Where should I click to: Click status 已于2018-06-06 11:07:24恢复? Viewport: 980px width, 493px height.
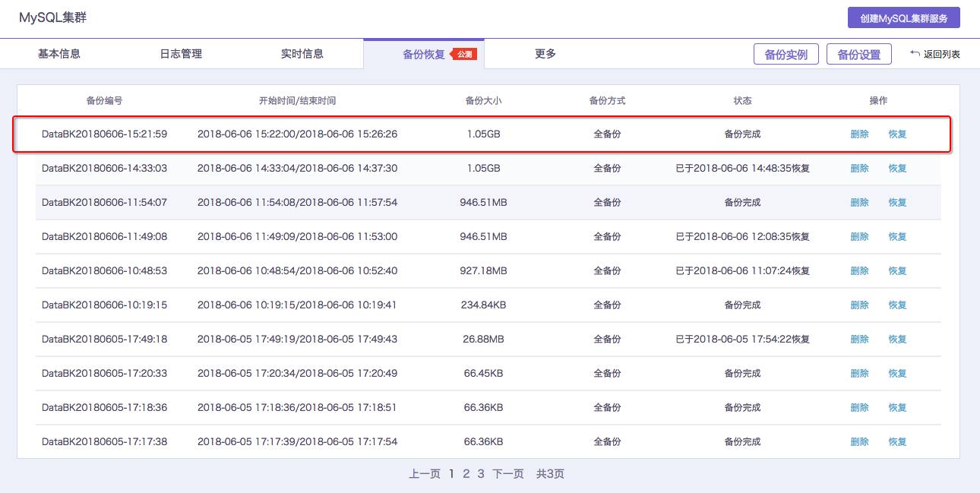tap(742, 271)
